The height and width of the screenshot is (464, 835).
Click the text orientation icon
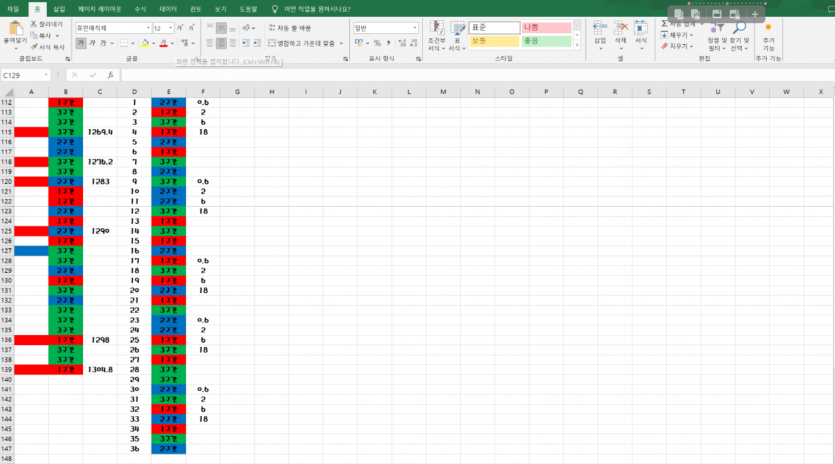tap(246, 28)
